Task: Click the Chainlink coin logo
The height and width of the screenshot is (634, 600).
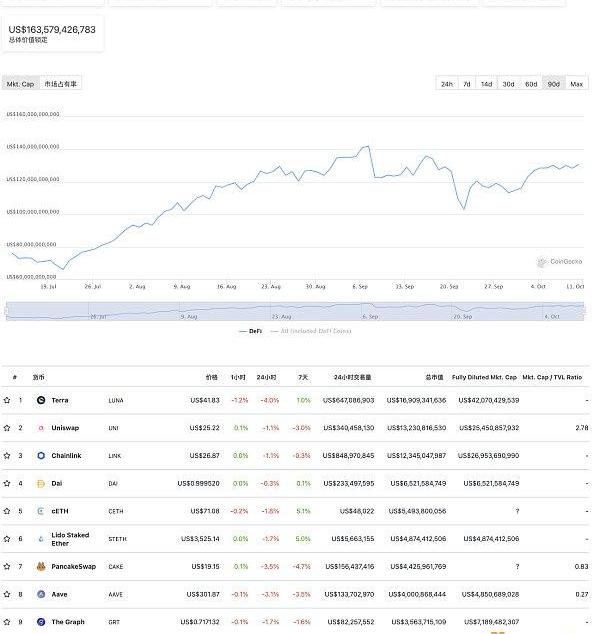Action: pos(41,456)
